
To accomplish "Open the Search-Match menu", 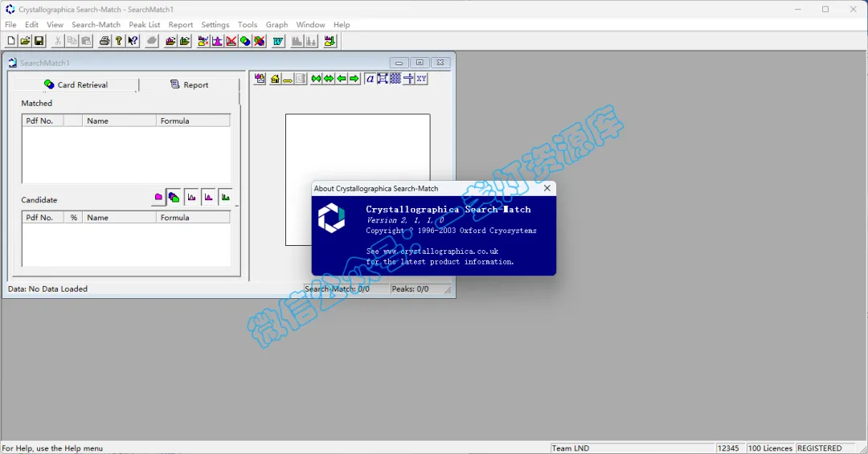I will pyautogui.click(x=96, y=24).
